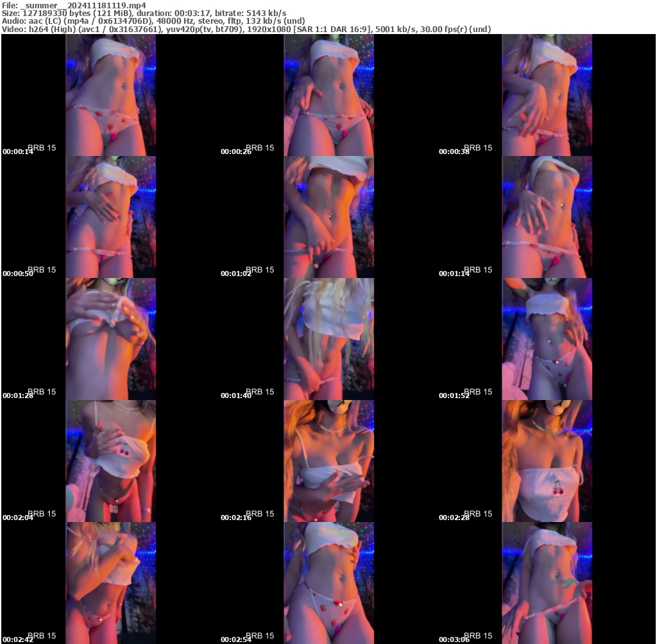
Task: Select the 00:02:54 frame
Action: (328, 581)
